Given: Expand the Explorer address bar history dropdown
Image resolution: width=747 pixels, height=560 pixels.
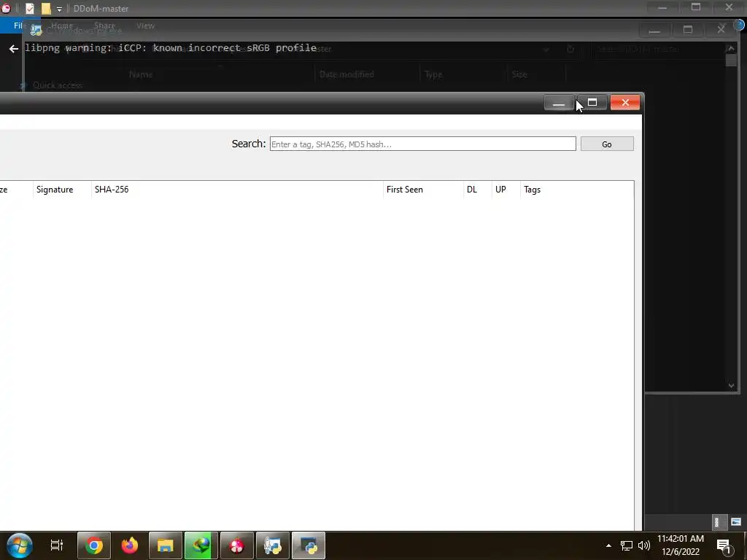Looking at the screenshot, I should pos(546,49).
